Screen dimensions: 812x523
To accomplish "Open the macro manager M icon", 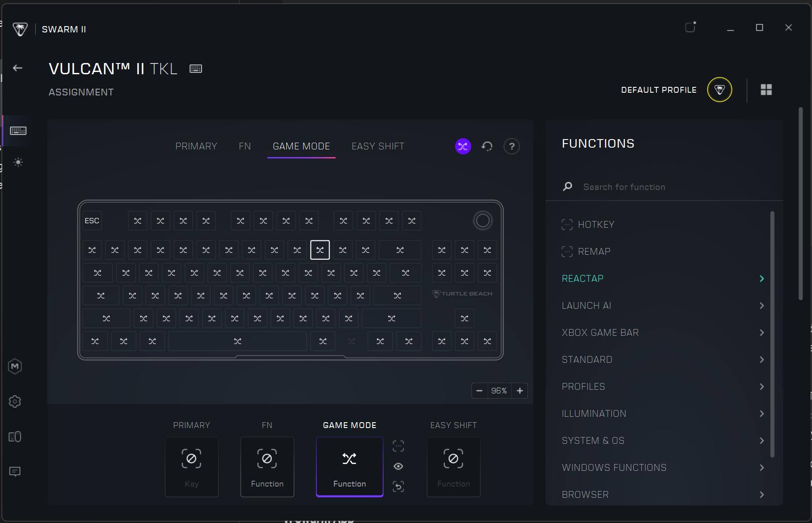I will coord(15,366).
